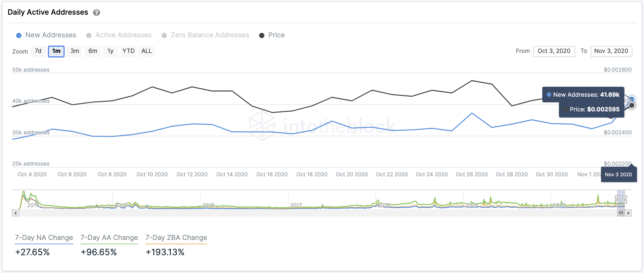644x273 pixels.
Task: Select the 1m zoom range
Action: (x=56, y=51)
